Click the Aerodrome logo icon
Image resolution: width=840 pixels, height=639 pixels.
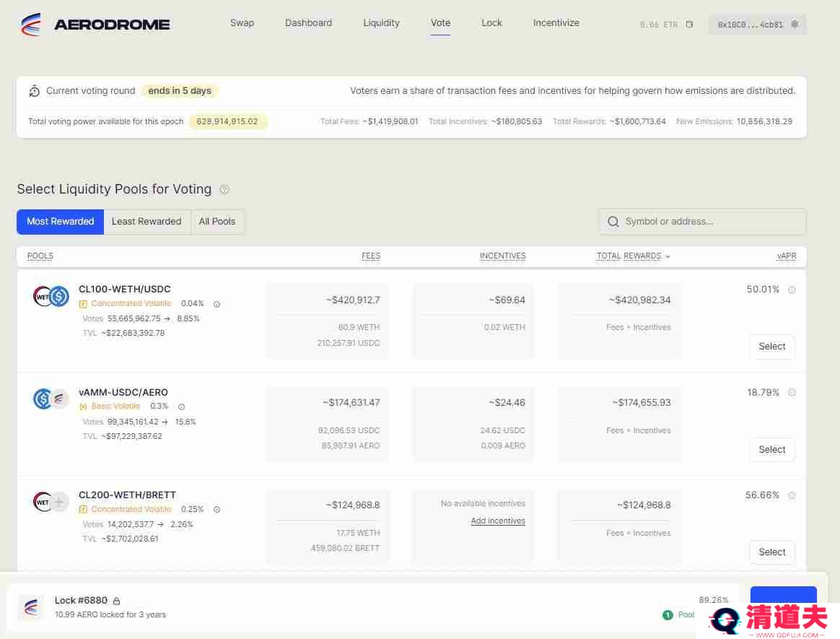click(31, 25)
